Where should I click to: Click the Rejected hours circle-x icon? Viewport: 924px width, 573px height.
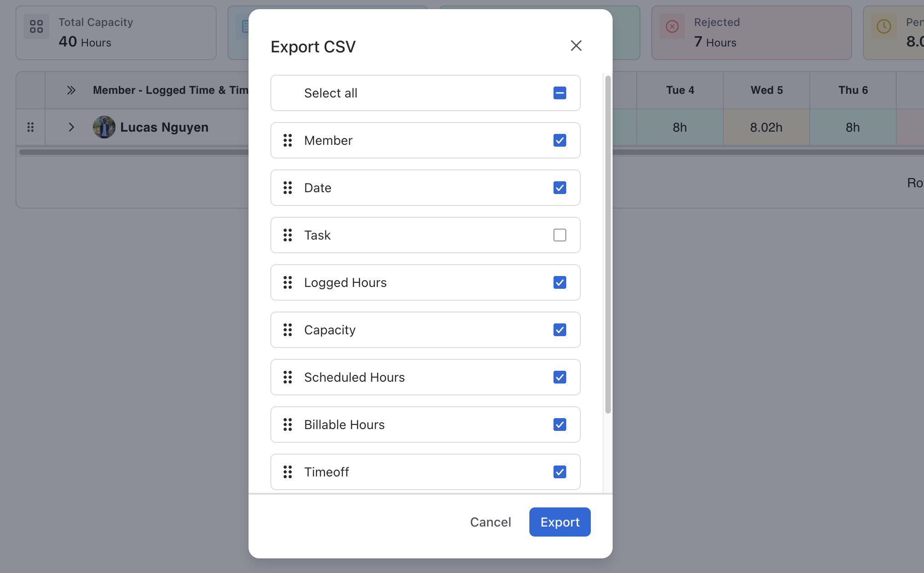[x=672, y=26]
